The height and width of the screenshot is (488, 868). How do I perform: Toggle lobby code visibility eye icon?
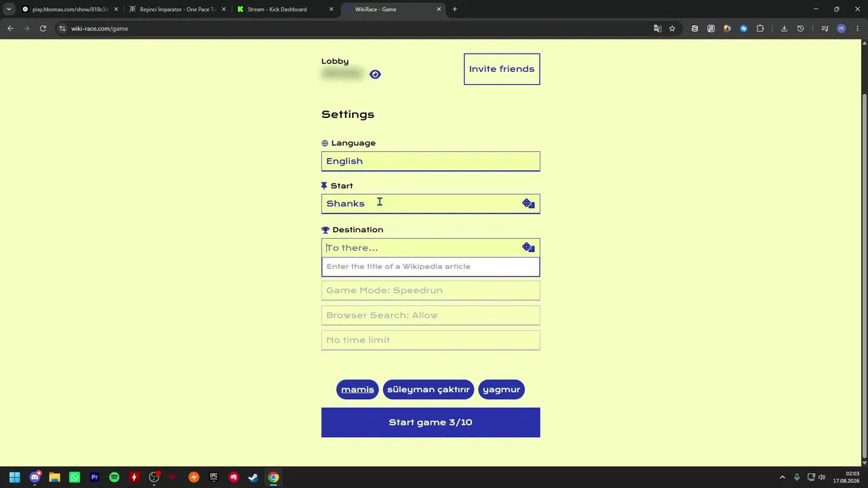(375, 75)
